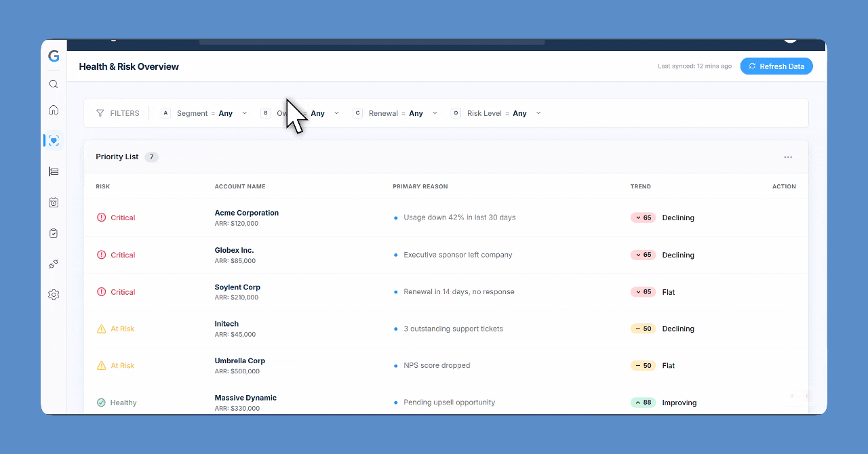Click trend score badge 50 for Initech
868x454 pixels.
click(643, 329)
